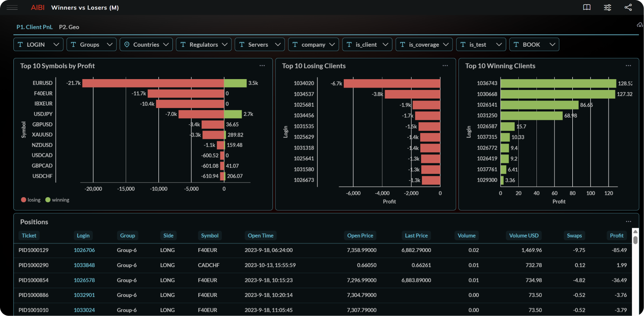Open the book documentation icon
Image resolution: width=644 pixels, height=316 pixels.
click(x=587, y=7)
